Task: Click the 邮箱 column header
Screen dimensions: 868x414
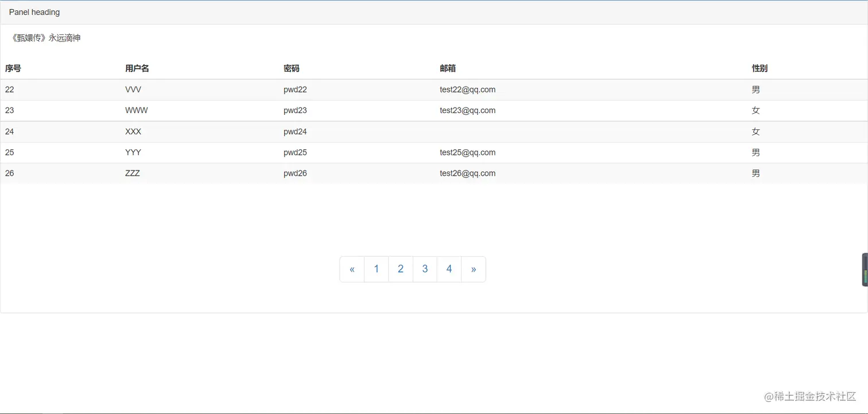Action: pyautogui.click(x=448, y=68)
